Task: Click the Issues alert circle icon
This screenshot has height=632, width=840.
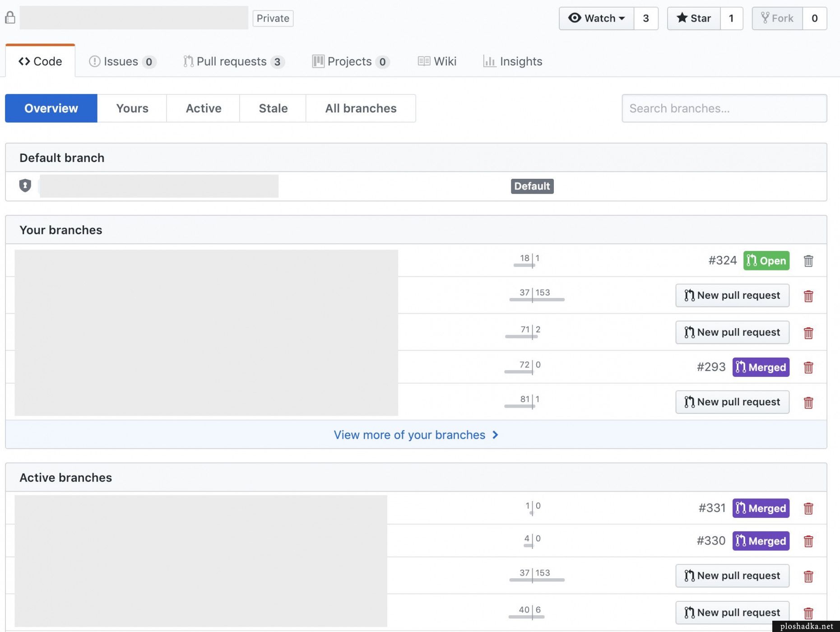Action: [x=95, y=61]
